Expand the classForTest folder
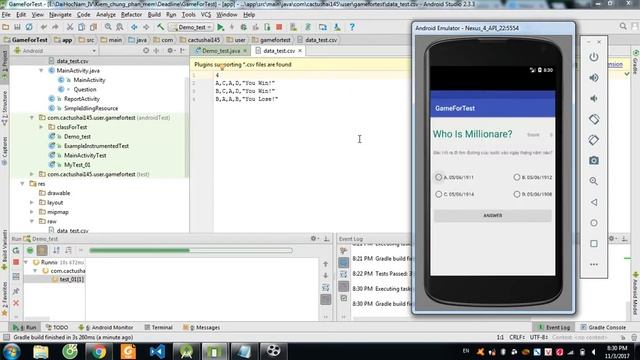 [x=41, y=127]
